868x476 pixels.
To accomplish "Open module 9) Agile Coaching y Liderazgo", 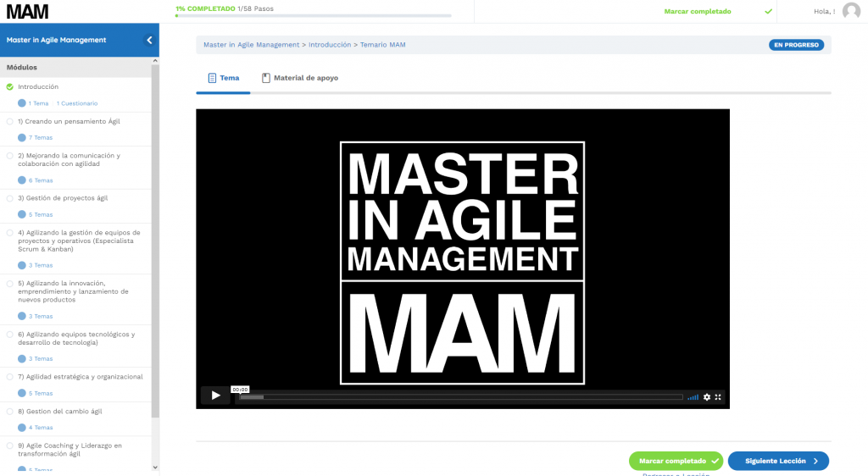I will (70, 450).
